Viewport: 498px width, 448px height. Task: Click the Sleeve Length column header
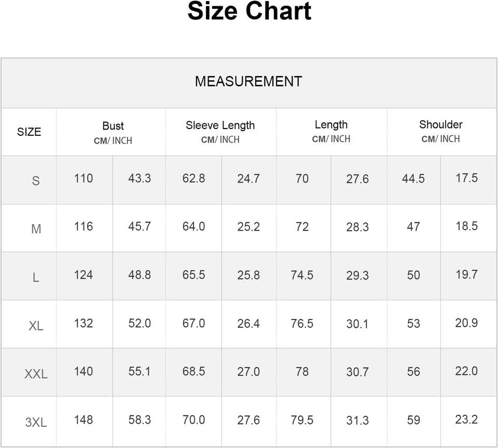220,125
